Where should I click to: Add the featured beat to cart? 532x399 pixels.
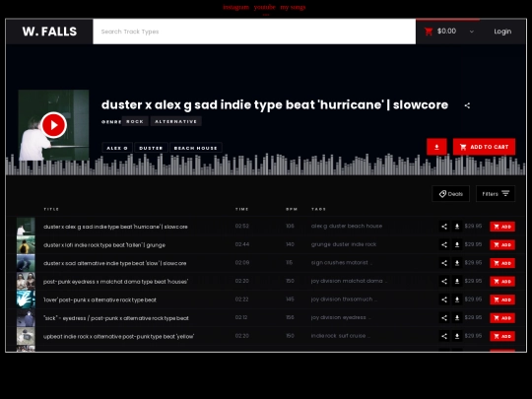click(484, 147)
